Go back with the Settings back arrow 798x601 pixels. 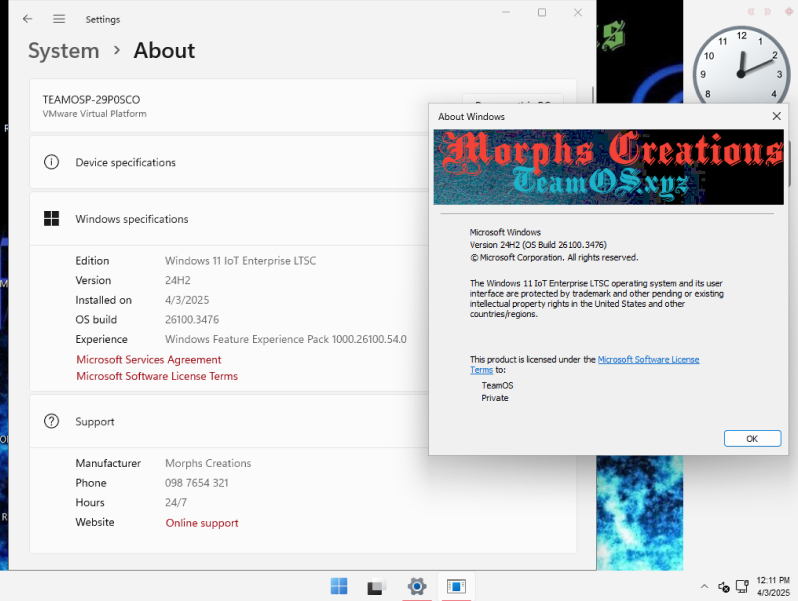pos(27,19)
